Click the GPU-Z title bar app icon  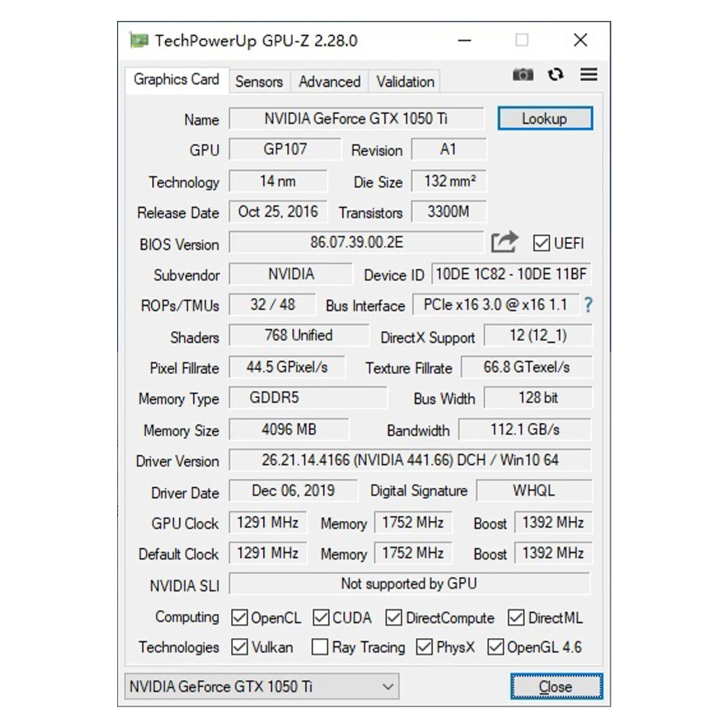click(x=139, y=40)
